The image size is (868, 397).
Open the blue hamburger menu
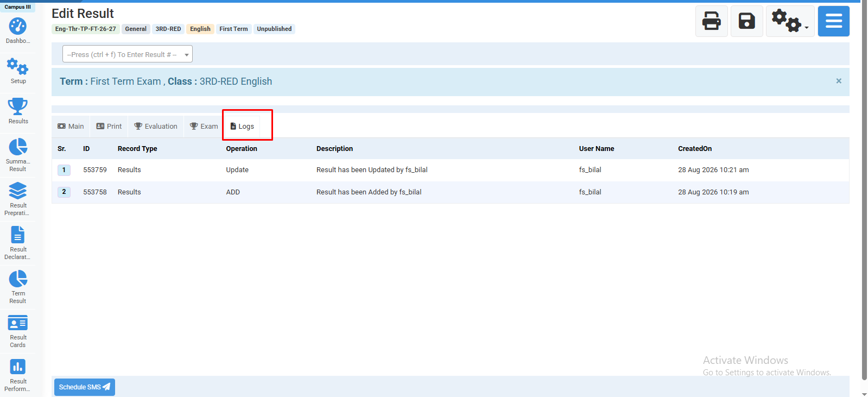pyautogui.click(x=833, y=21)
